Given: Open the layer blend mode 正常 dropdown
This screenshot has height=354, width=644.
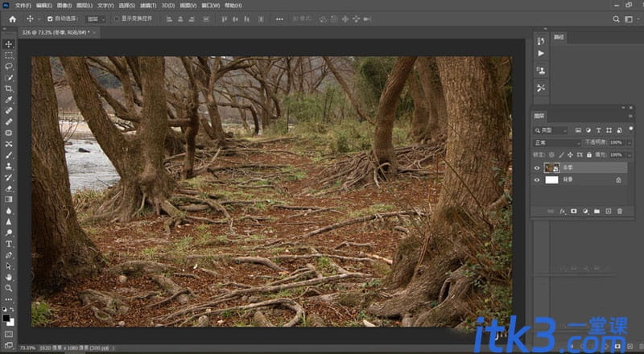Looking at the screenshot, I should [557, 142].
